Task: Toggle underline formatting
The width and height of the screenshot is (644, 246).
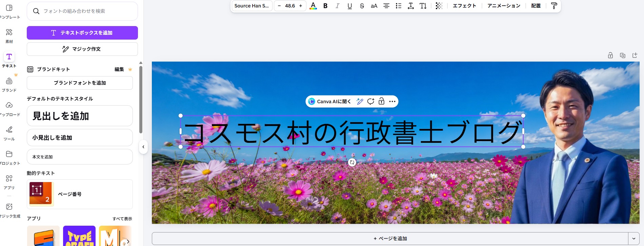Action: point(350,6)
